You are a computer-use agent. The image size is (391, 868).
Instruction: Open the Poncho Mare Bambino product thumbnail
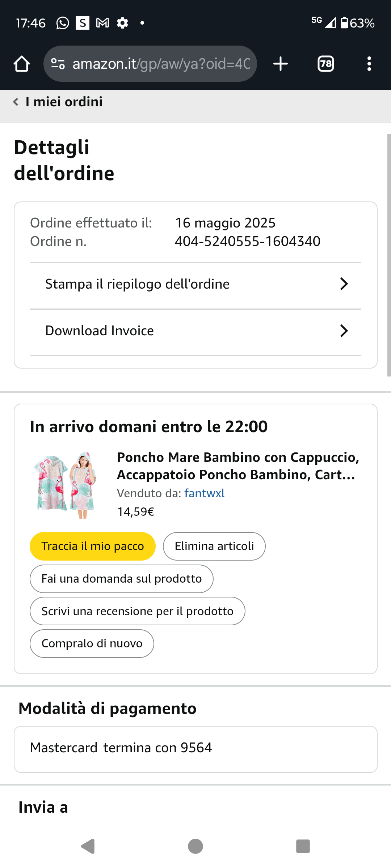(x=66, y=485)
